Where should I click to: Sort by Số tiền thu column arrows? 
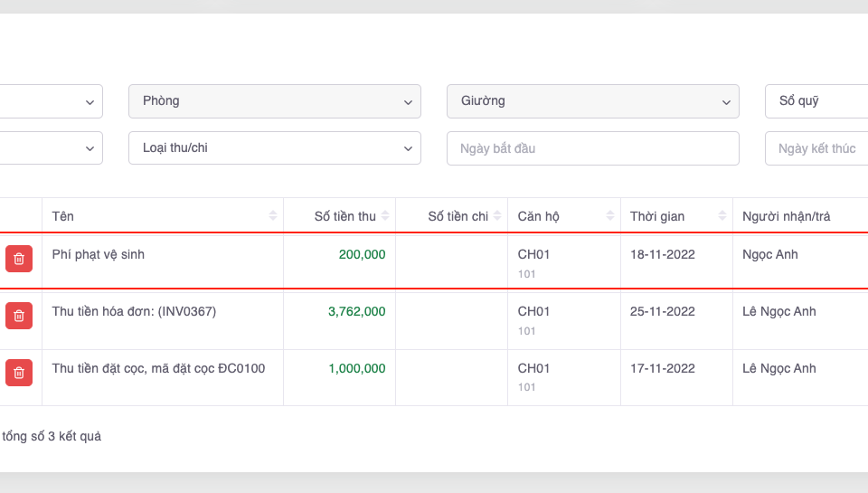(x=386, y=216)
